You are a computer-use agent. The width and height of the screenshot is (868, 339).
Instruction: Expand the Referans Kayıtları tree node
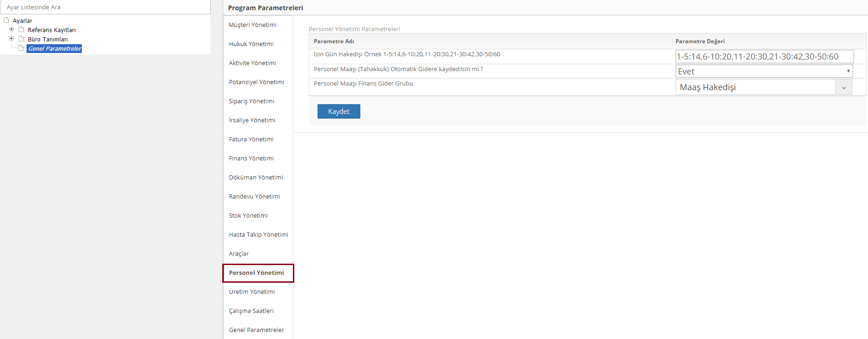[12, 29]
